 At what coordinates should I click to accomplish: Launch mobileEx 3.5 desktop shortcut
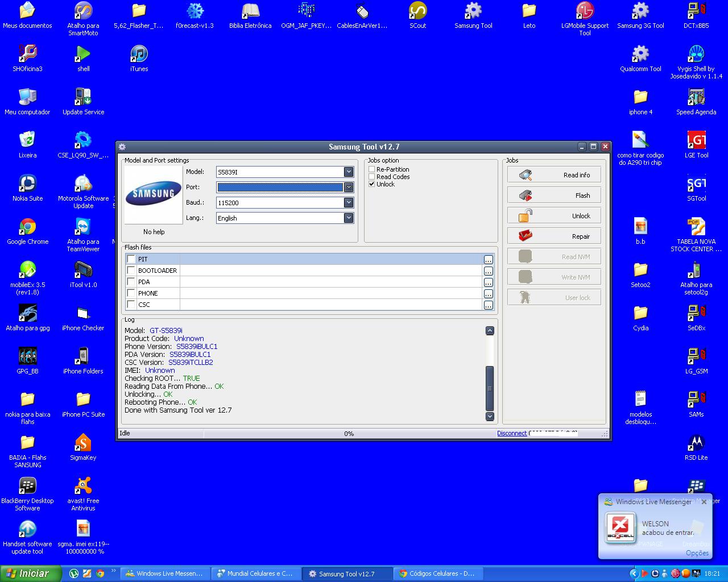pos(27,278)
